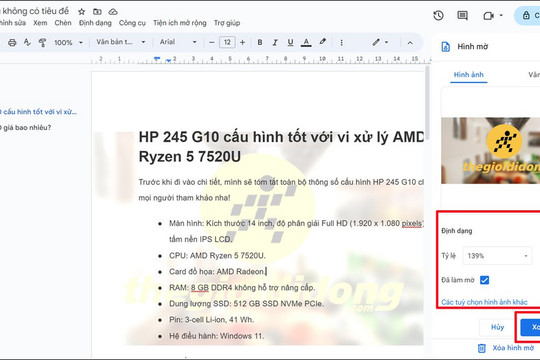
Task: Toggle italic formatting
Action: [275, 42]
